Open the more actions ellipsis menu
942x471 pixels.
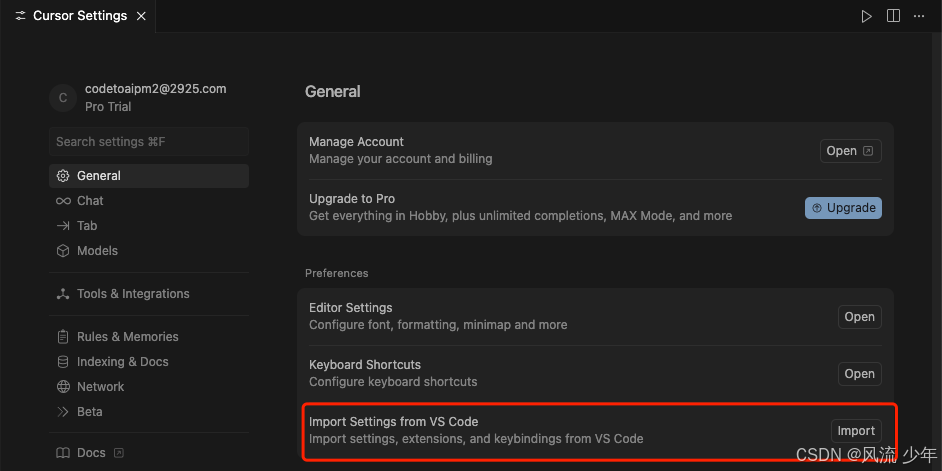tap(919, 16)
